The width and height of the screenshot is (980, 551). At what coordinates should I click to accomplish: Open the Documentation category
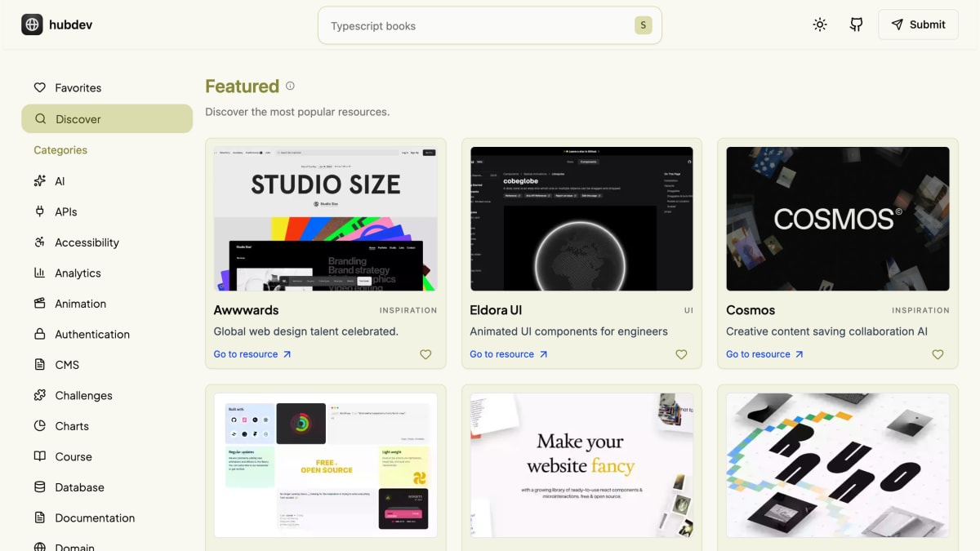107,518
